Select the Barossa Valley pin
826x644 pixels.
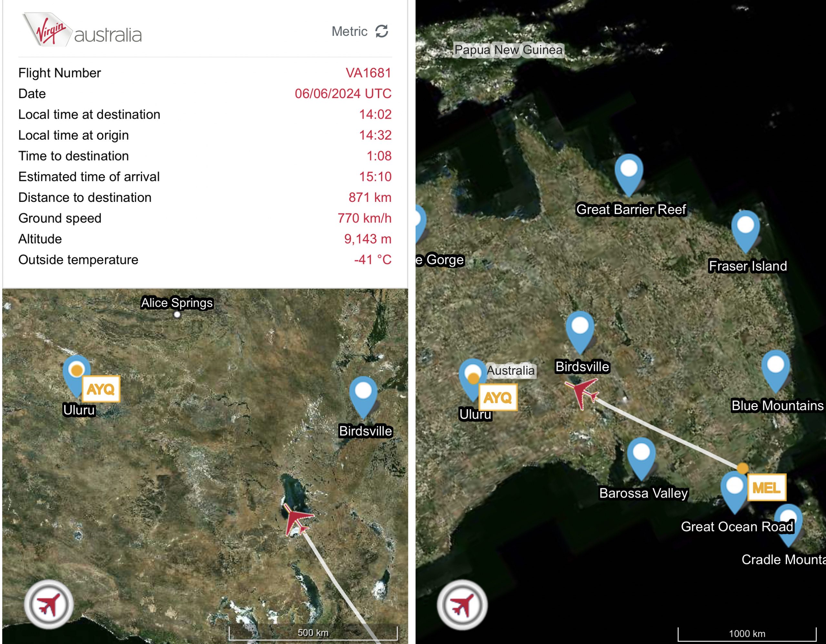click(641, 459)
